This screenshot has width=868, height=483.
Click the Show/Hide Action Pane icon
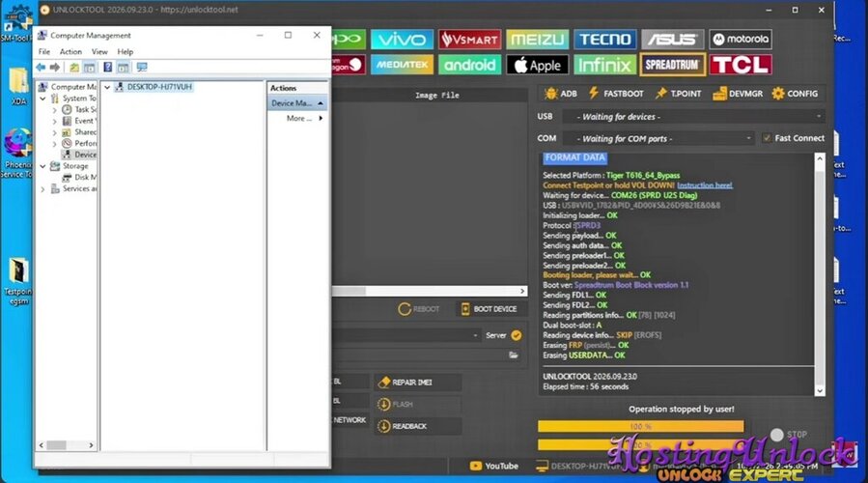tap(123, 67)
